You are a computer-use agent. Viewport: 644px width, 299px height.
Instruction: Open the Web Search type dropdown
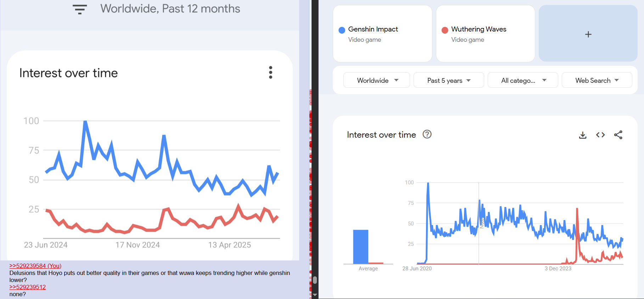pos(597,80)
